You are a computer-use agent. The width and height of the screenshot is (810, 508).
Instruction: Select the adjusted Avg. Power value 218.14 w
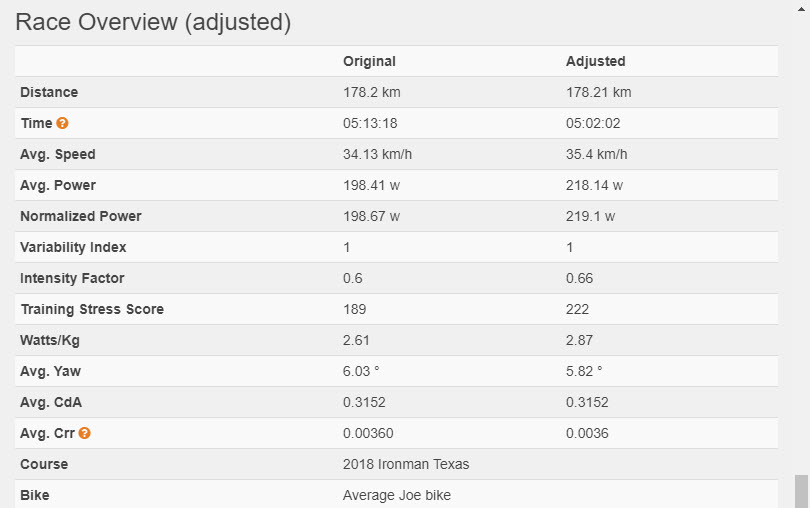click(594, 185)
